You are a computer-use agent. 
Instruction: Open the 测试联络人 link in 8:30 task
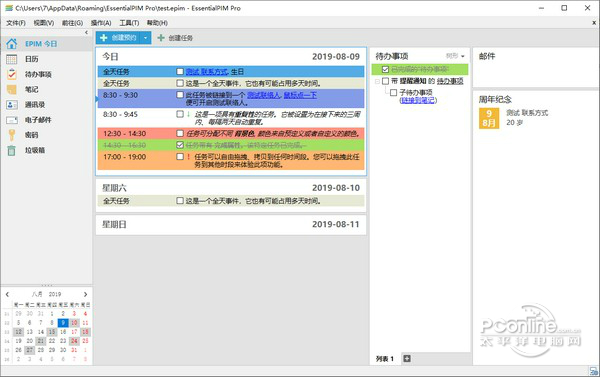[x=264, y=95]
